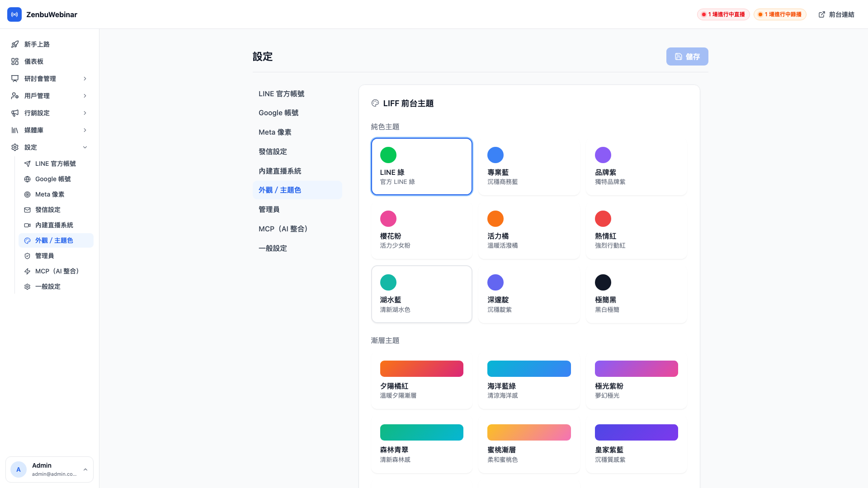Click the palette icon for sidebar 外觀 / 主題色
Viewport: 868px width, 488px height.
tap(27, 240)
